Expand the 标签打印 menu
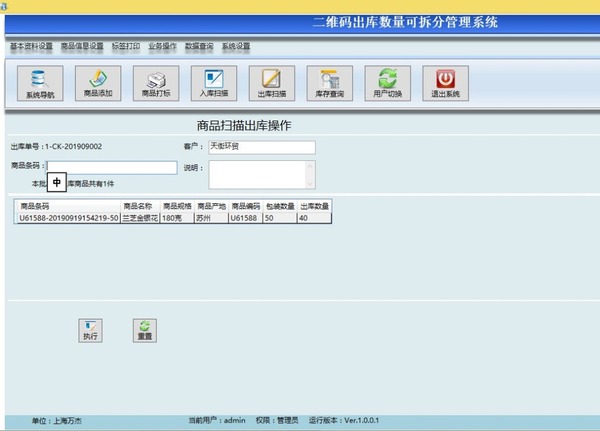The width and height of the screenshot is (600, 431). 126,46
